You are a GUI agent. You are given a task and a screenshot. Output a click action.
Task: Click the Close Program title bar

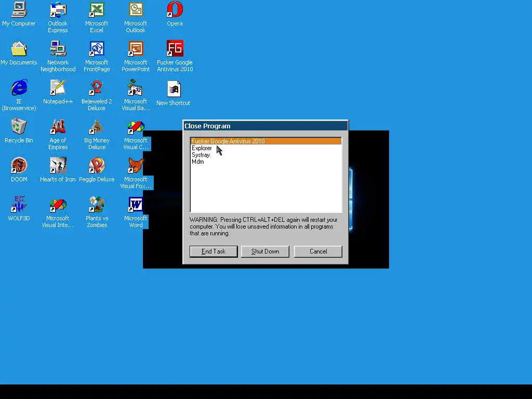coord(265,126)
